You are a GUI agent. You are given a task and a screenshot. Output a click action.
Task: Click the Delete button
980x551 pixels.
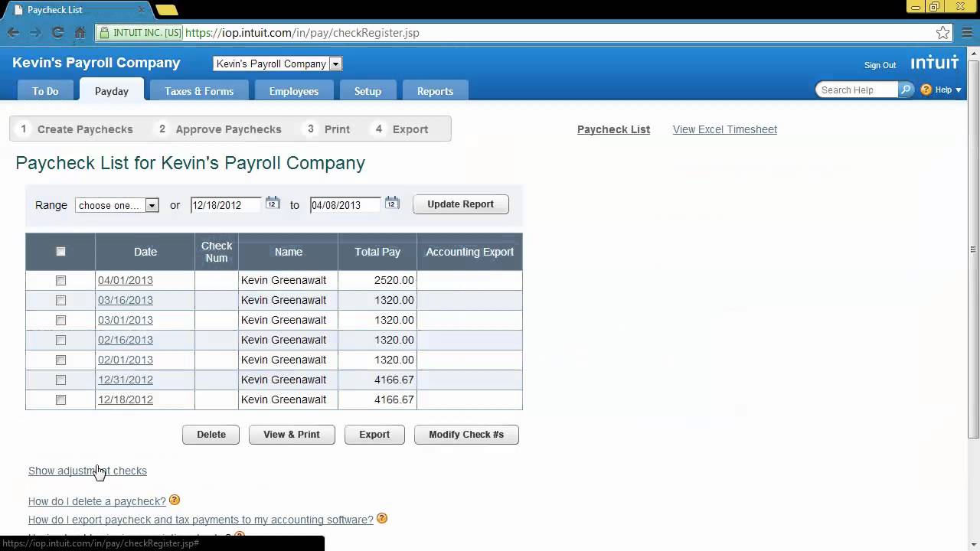[211, 435]
